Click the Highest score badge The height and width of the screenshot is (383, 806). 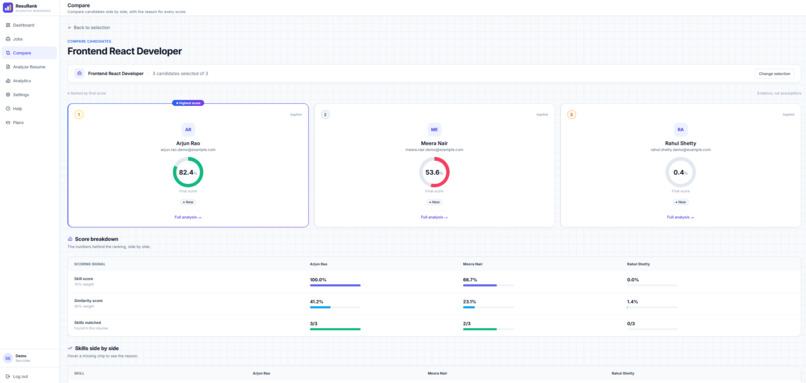pyautogui.click(x=188, y=103)
